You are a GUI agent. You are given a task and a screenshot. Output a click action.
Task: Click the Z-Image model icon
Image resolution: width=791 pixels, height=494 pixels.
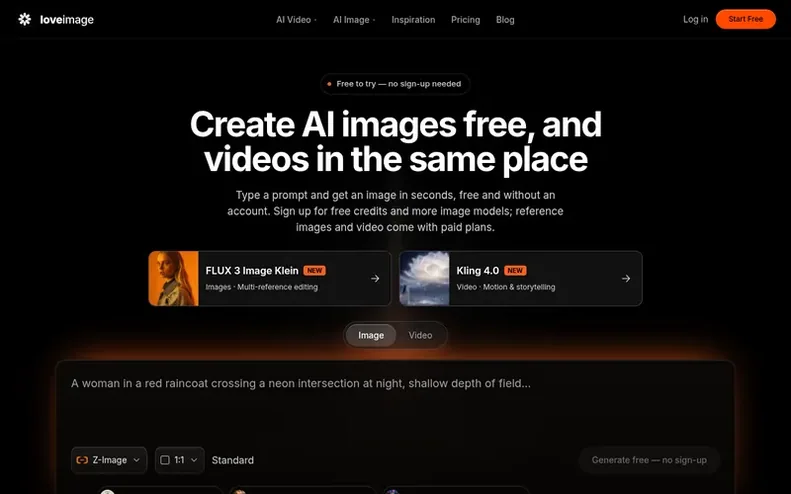(x=82, y=460)
